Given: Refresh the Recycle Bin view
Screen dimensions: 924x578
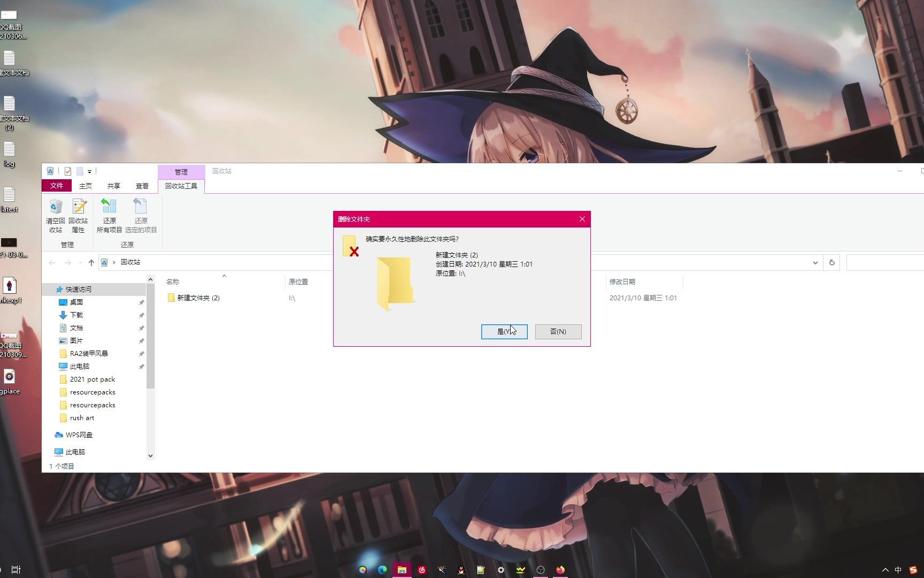Looking at the screenshot, I should point(831,263).
